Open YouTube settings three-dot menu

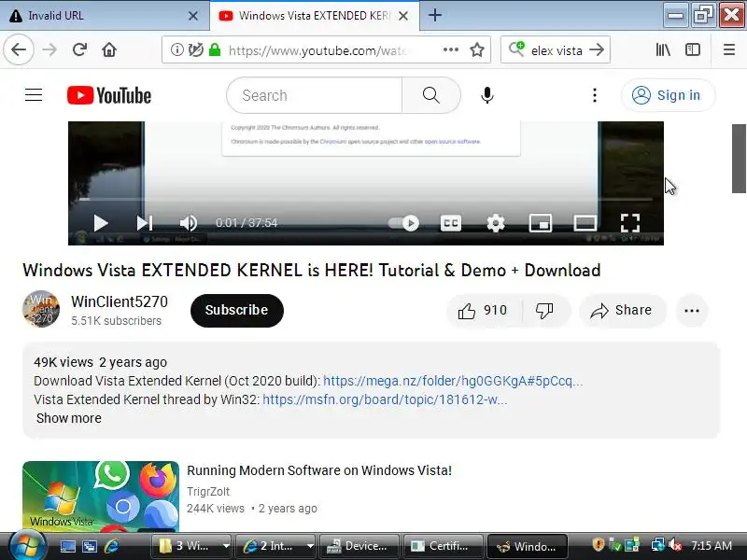595,95
